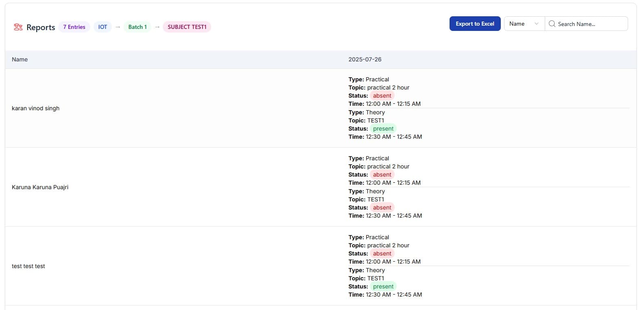This screenshot has height=310, width=644.
Task: Click the SUBJECT TEST1 breadcrumb tag
Action: [x=187, y=27]
